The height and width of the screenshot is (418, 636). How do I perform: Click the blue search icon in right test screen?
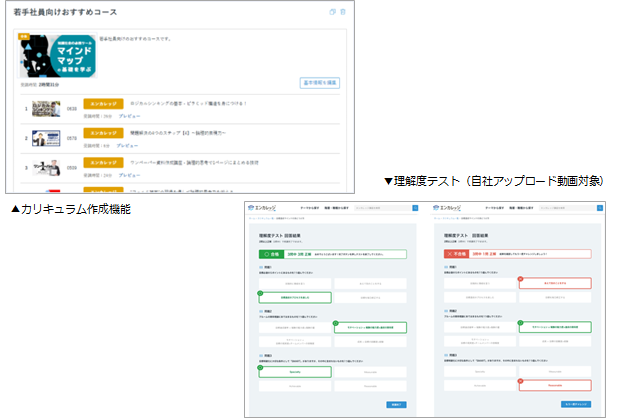(600, 208)
